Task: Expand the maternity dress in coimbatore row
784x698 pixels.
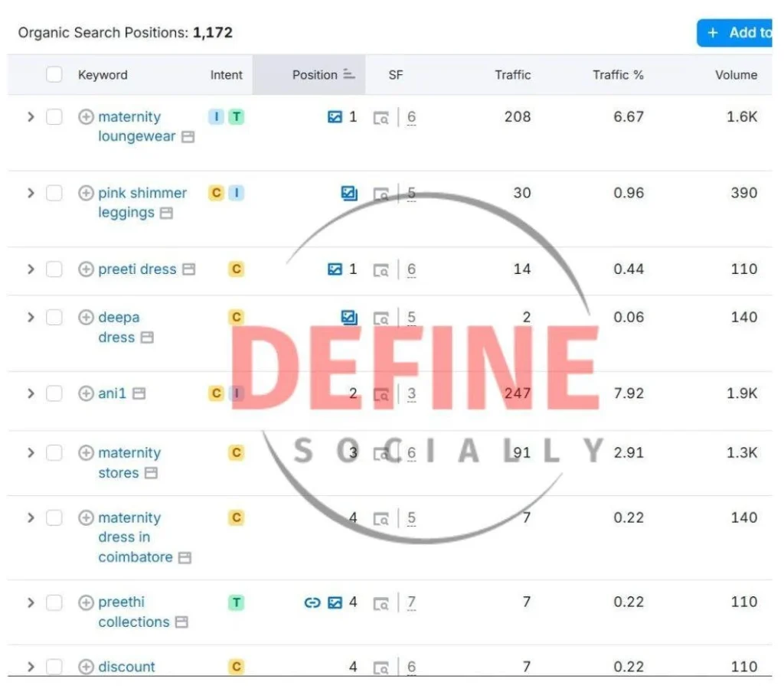Action: (31, 518)
